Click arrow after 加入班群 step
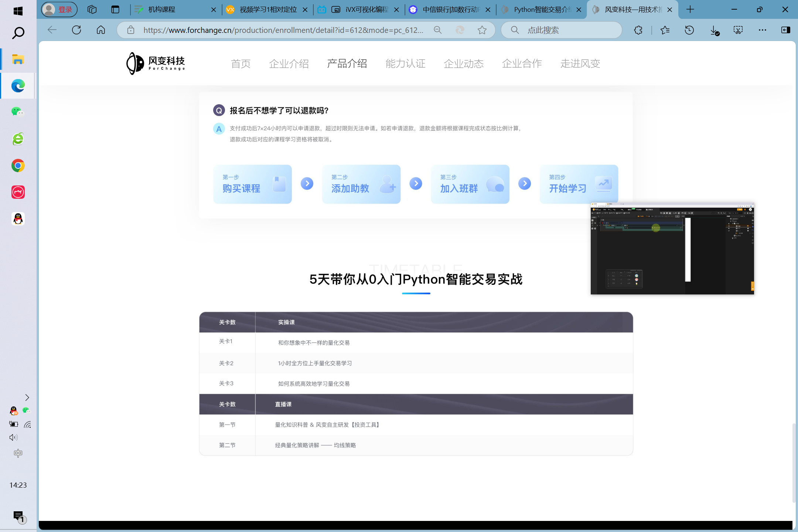Viewport: 798px width, 532px height. pyautogui.click(x=525, y=184)
